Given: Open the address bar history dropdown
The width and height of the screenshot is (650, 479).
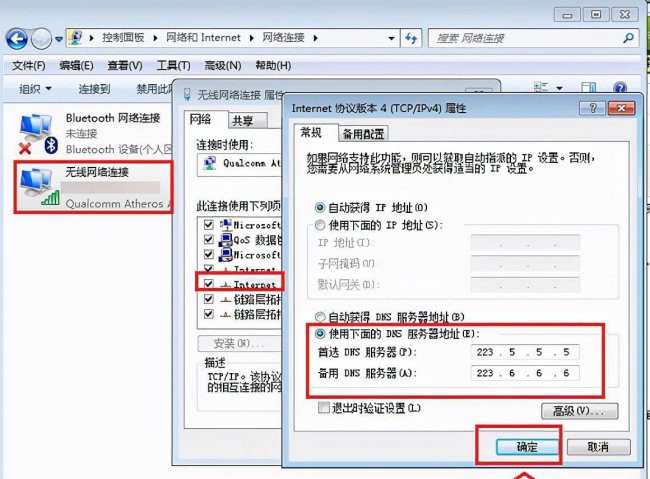Looking at the screenshot, I should point(391,38).
